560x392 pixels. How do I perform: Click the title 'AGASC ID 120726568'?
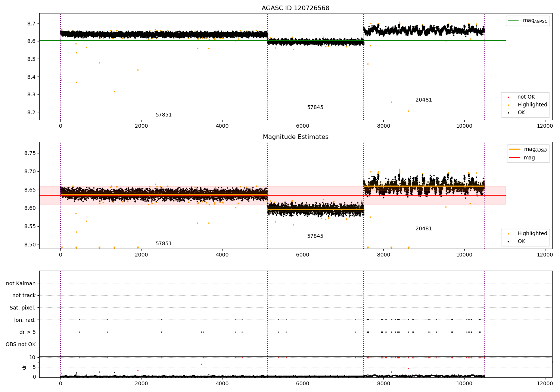click(295, 8)
